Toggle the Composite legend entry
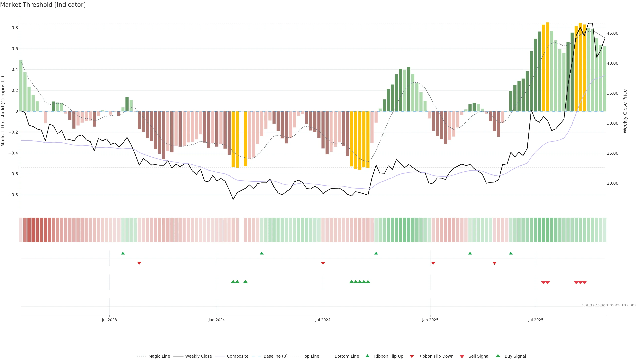This screenshot has height=362, width=644. point(237,356)
